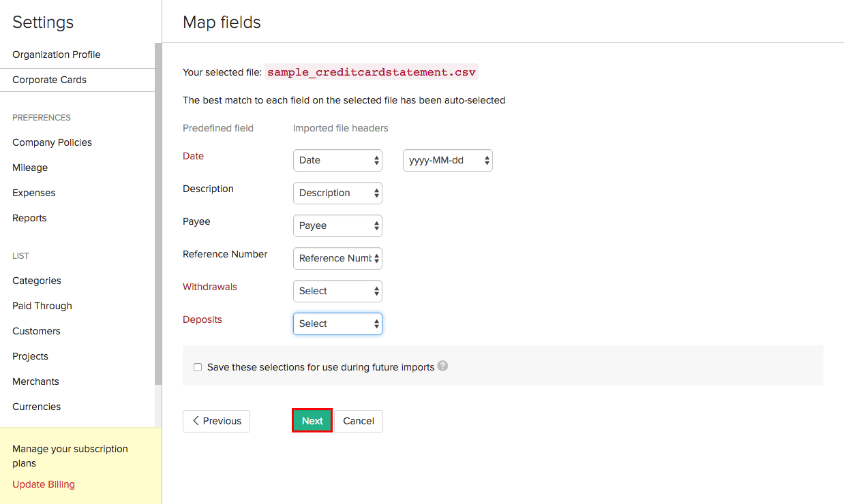This screenshot has height=504, width=844.
Task: Open the Reference Number dropdown
Action: click(337, 259)
